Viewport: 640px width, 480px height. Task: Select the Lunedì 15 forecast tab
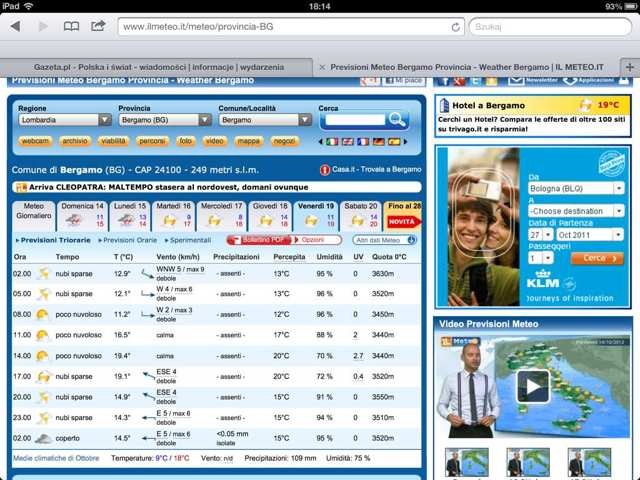point(130,216)
